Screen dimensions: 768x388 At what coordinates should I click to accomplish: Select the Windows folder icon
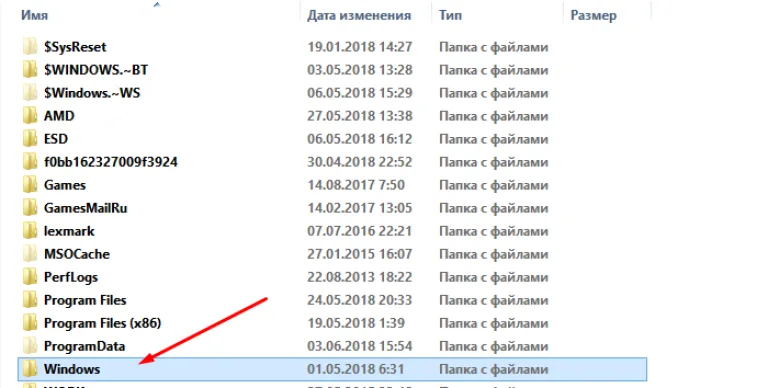tap(30, 369)
